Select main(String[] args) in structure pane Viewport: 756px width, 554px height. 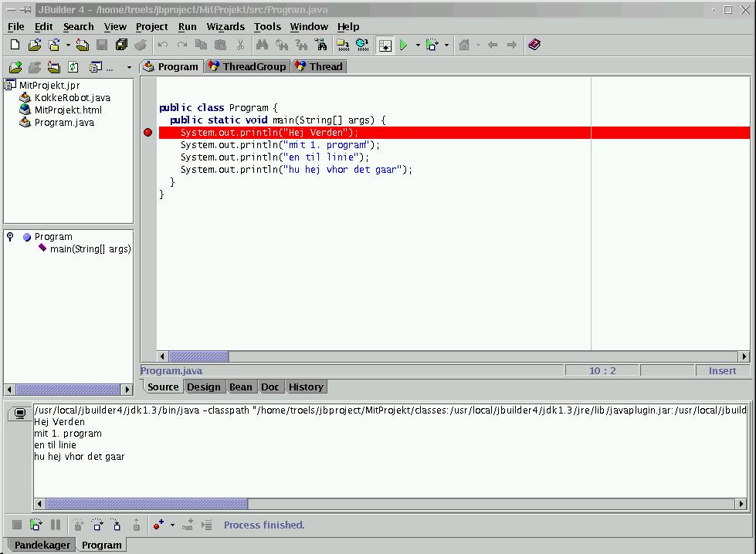click(90, 248)
